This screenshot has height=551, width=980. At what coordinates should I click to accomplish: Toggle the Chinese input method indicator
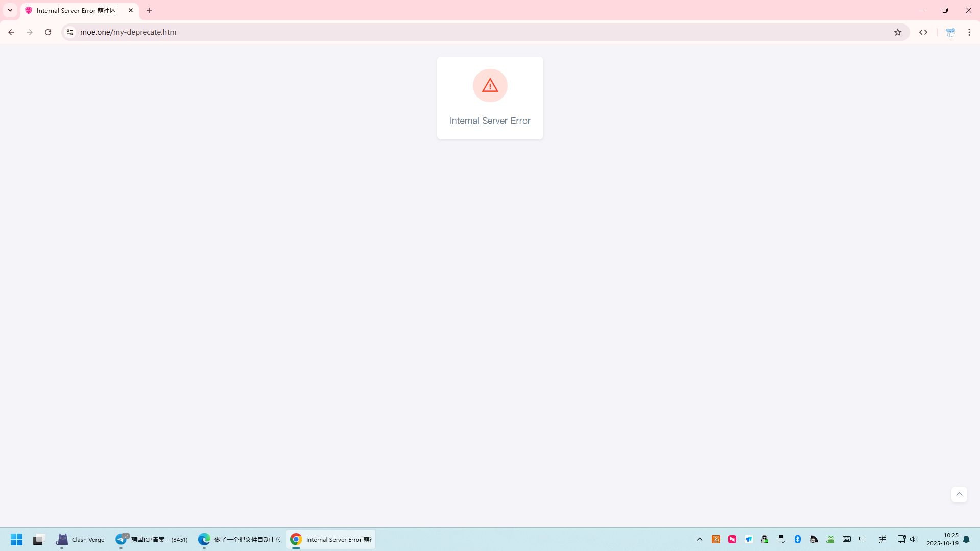point(863,539)
